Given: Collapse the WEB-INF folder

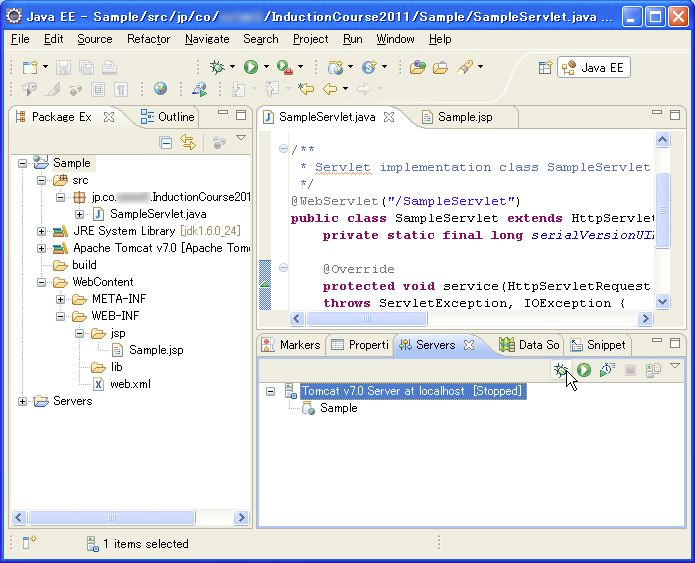Looking at the screenshot, I should point(60,317).
